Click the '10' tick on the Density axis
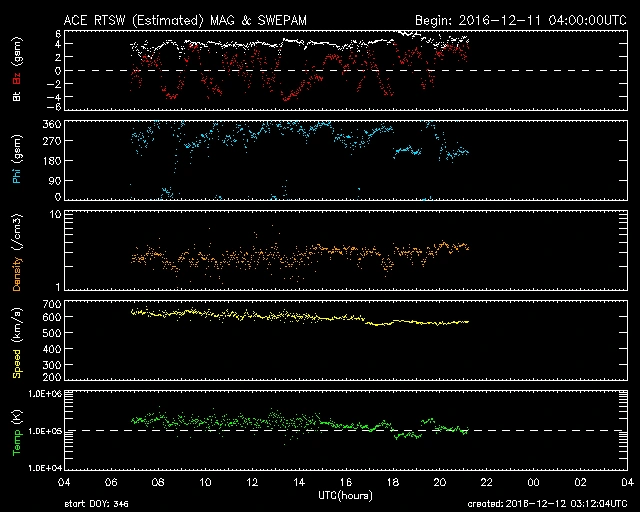The image size is (640, 512). (x=56, y=214)
